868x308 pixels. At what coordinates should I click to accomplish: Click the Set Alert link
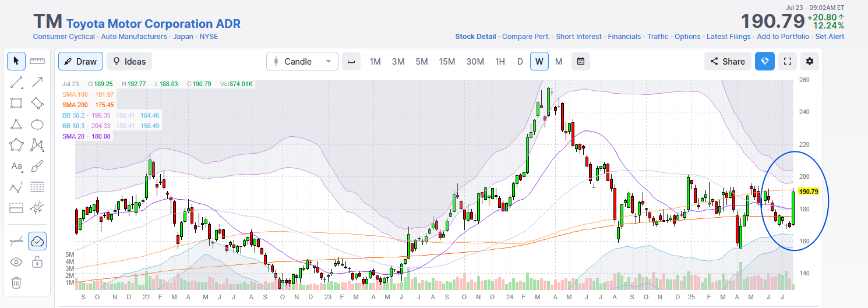point(830,37)
